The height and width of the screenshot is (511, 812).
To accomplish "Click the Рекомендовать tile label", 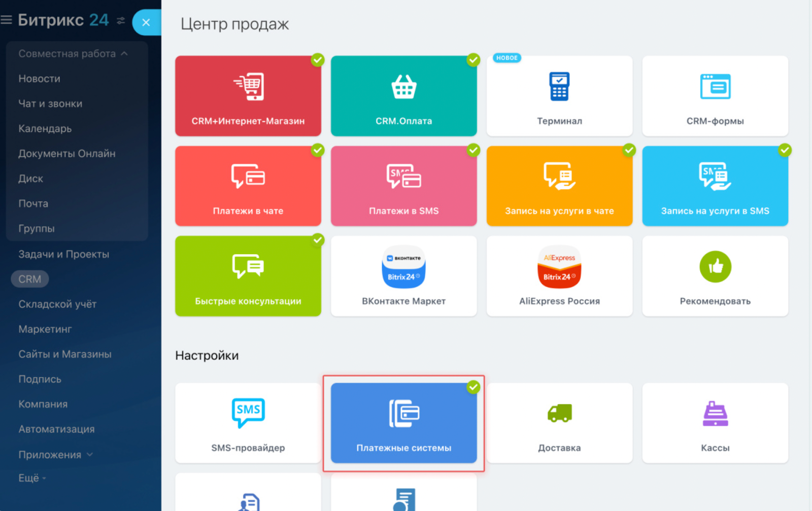I will (715, 301).
